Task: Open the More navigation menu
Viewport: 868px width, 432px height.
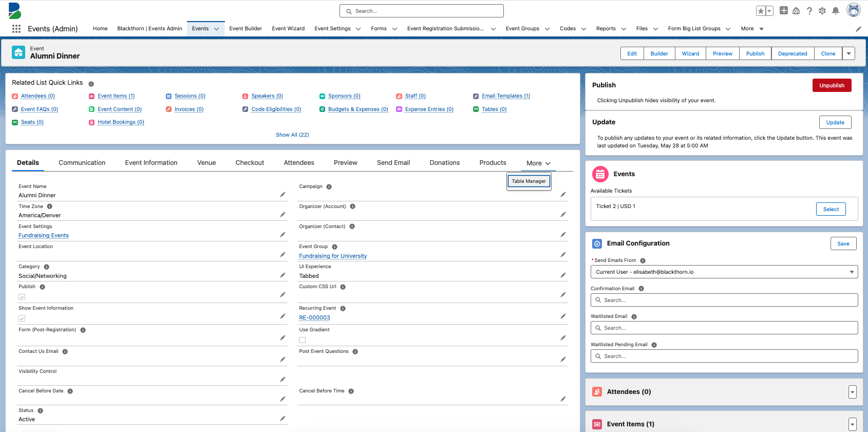Action: [752, 29]
